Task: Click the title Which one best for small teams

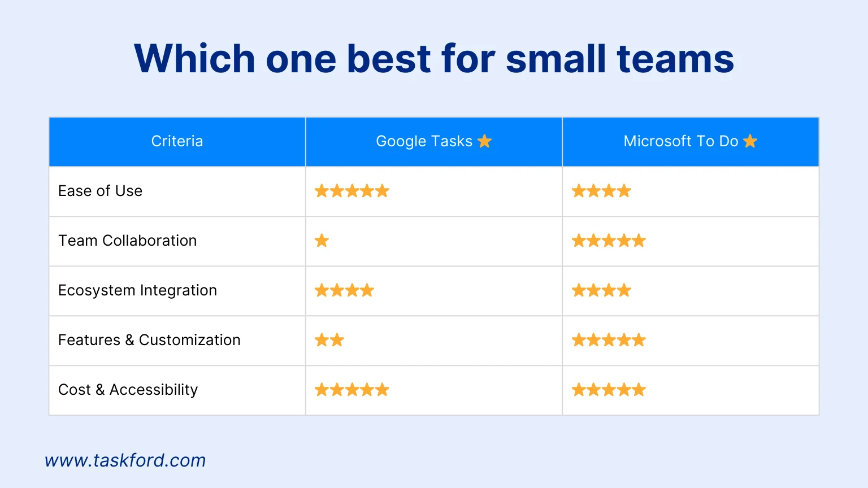Action: tap(434, 58)
